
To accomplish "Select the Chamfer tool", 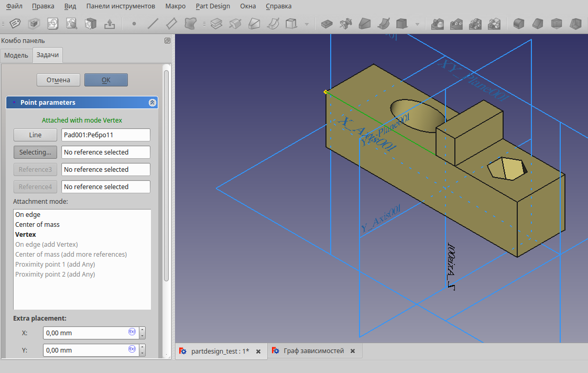I will point(537,24).
